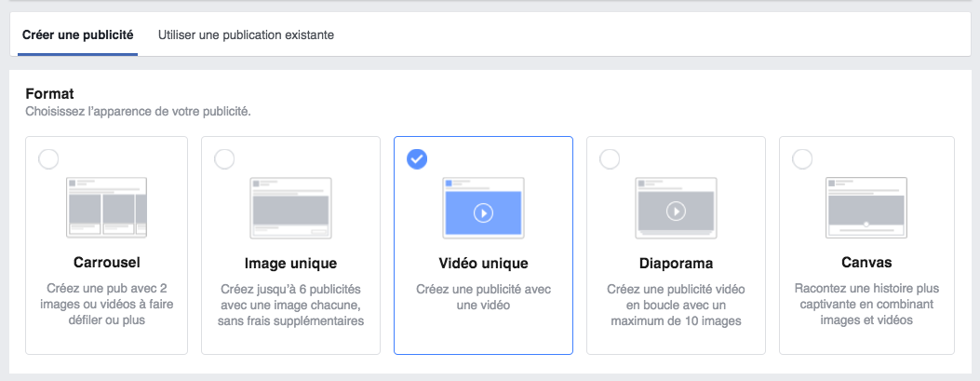The width and height of the screenshot is (980, 381).
Task: Click the Vidéo unique title text
Action: [483, 264]
